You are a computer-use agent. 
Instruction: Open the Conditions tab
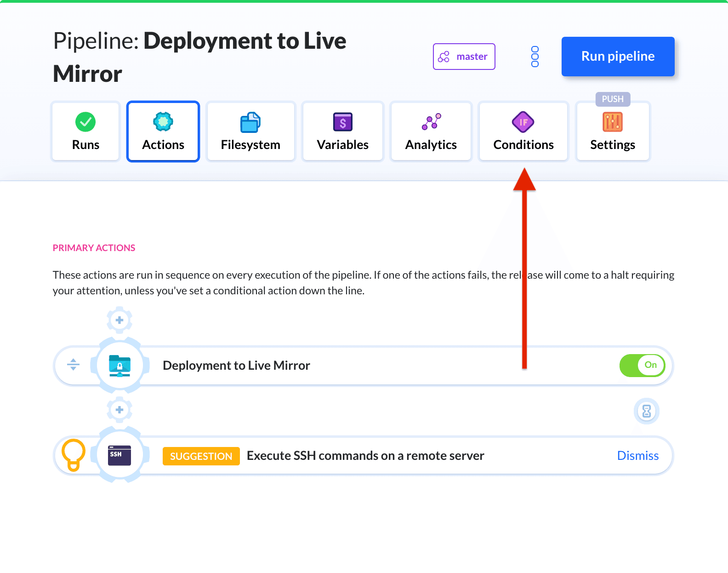click(x=523, y=132)
